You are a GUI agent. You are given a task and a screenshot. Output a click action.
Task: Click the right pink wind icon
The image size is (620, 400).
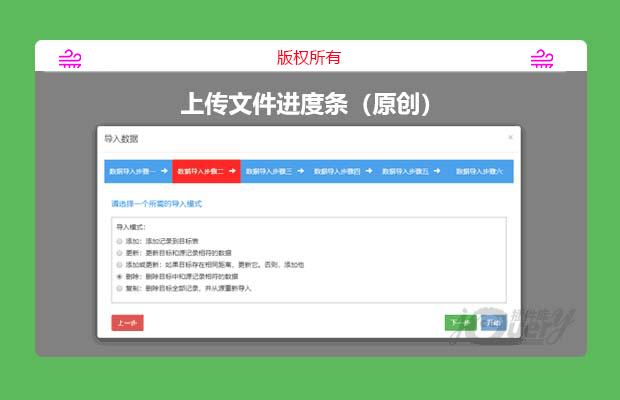(x=542, y=58)
